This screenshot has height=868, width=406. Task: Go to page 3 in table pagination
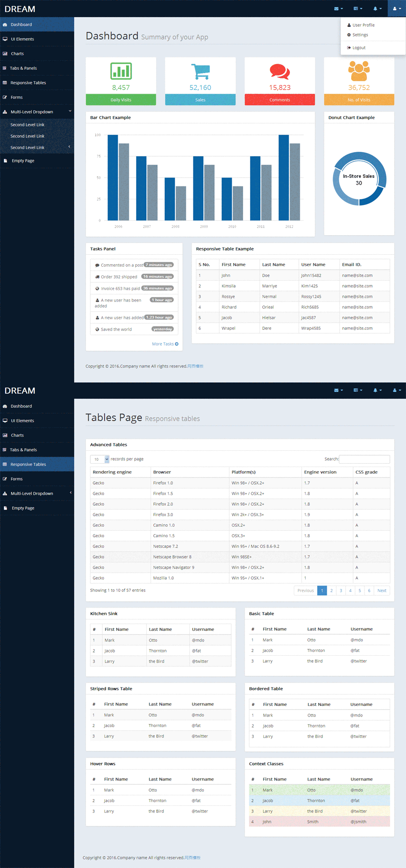point(341,591)
